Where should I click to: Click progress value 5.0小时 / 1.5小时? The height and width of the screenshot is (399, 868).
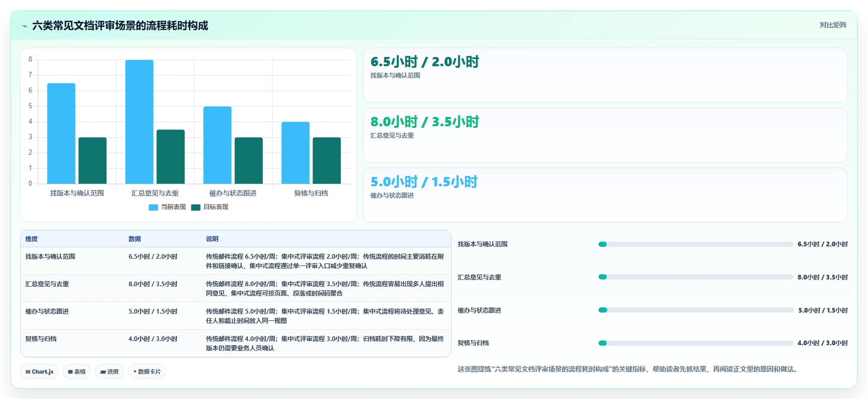pos(823,311)
